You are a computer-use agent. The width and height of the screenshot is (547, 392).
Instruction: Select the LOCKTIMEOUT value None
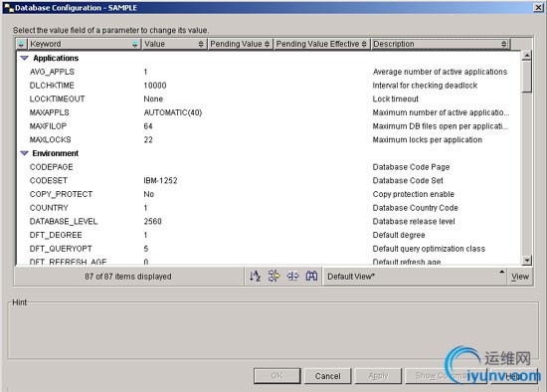[x=153, y=98]
